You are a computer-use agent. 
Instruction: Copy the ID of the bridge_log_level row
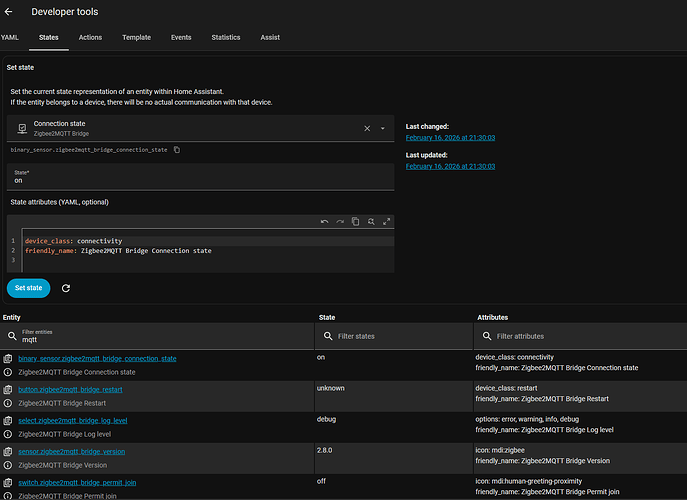click(8, 421)
